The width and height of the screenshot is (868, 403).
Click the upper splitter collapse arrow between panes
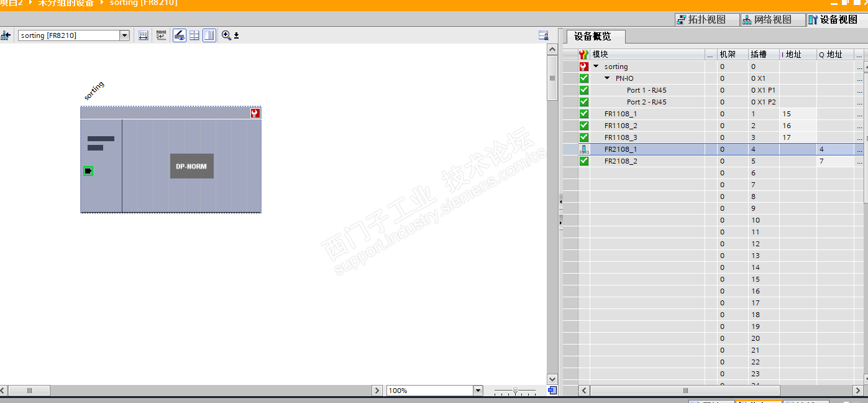(560, 202)
